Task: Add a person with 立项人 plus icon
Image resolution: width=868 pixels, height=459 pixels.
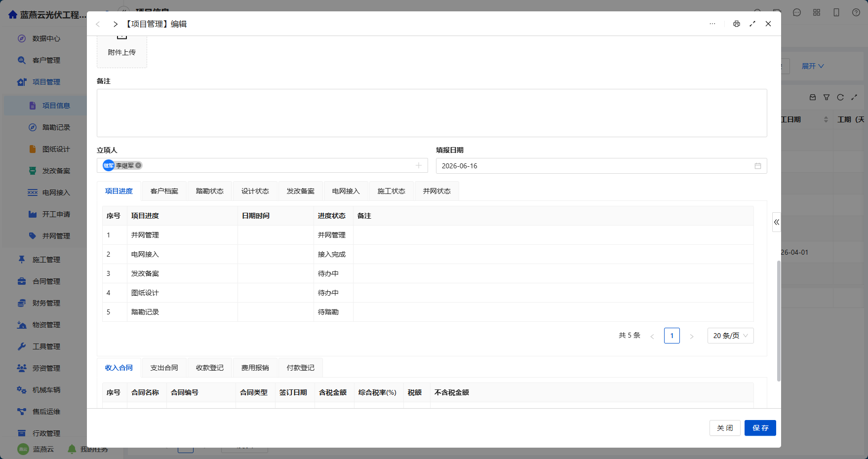Action: click(419, 165)
